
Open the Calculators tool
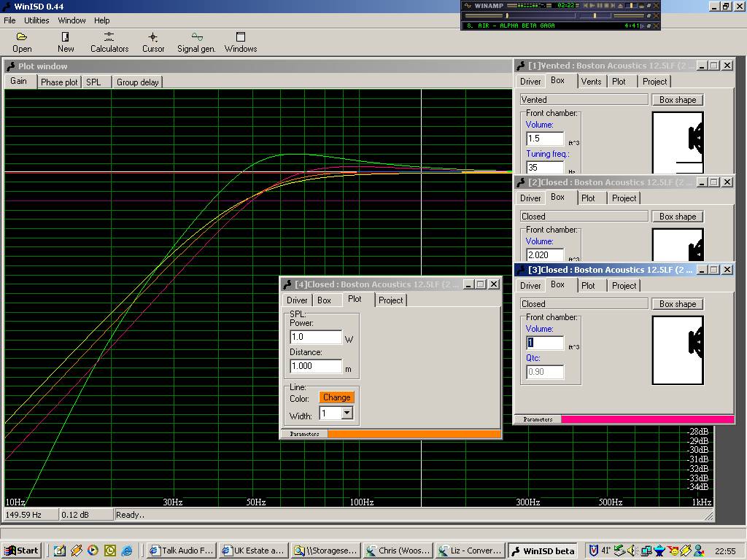click(109, 42)
